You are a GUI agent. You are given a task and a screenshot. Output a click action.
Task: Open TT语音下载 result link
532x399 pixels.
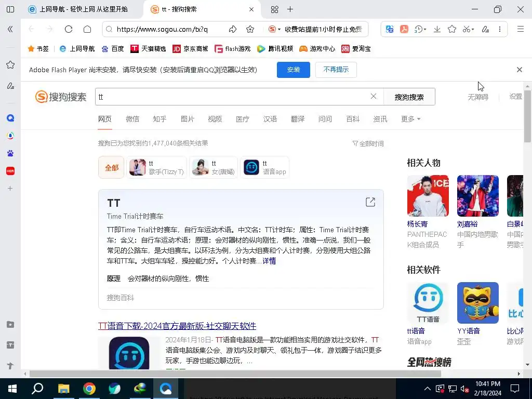point(177,326)
